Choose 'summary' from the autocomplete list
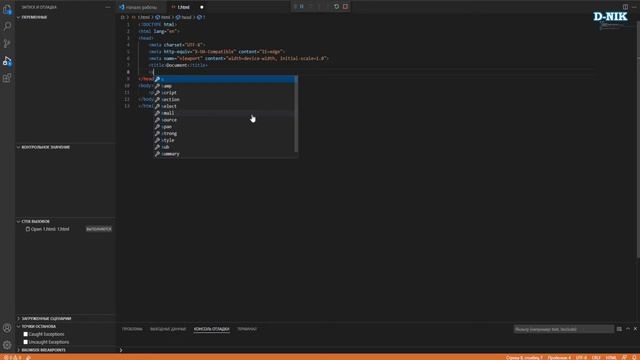The image size is (640, 360). pyautogui.click(x=225, y=154)
